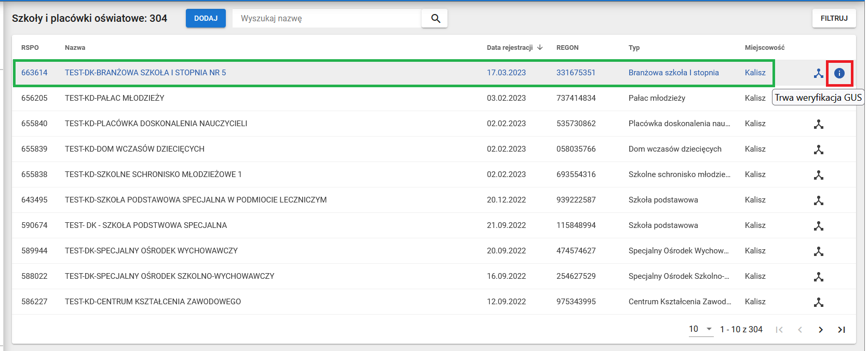This screenshot has height=351, width=868.
Task: Jump to last page of results
Action: coord(841,330)
